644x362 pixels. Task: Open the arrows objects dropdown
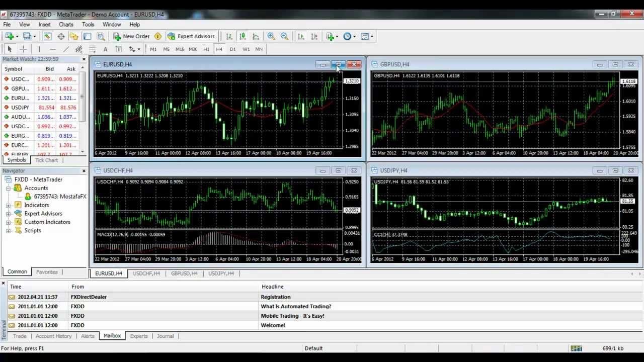pyautogui.click(x=134, y=49)
